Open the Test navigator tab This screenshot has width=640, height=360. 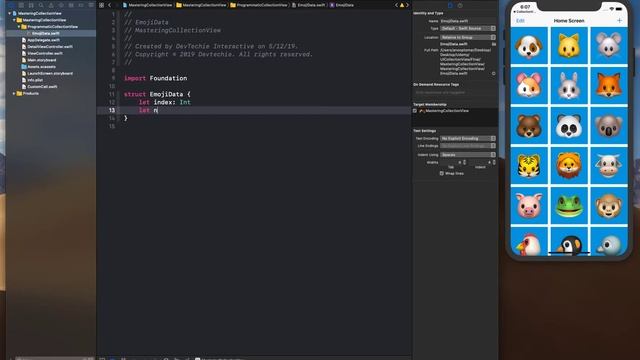(61, 5)
